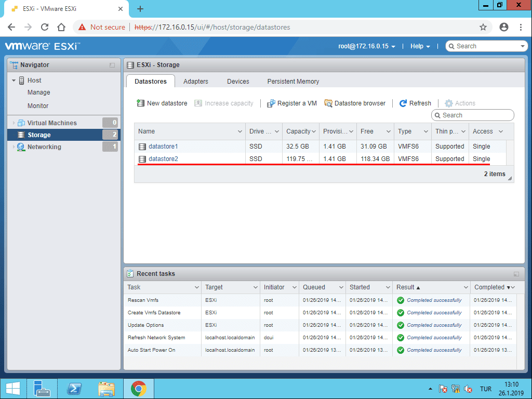Click the Storage icon in Navigator
Screen dimensions: 532x399
(x=21, y=135)
